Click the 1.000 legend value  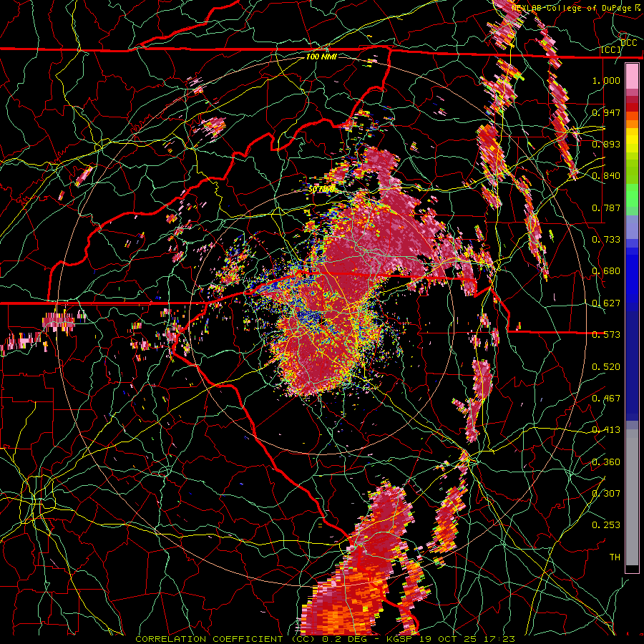click(606, 80)
